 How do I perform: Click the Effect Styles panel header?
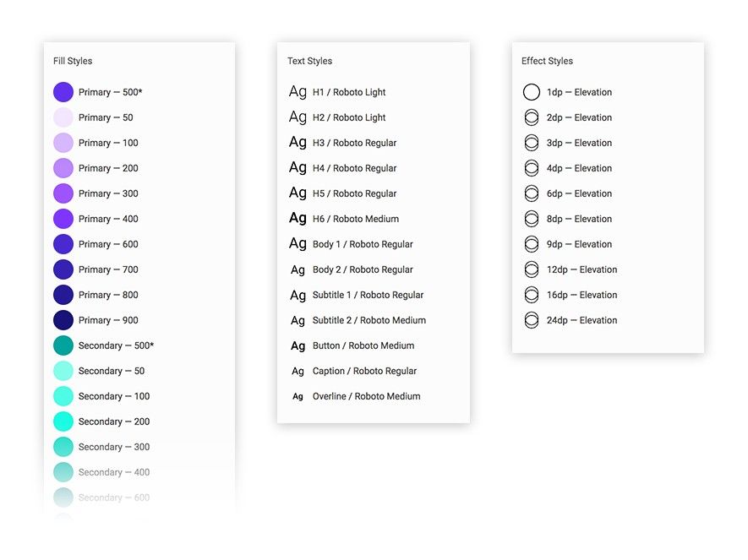click(x=547, y=61)
